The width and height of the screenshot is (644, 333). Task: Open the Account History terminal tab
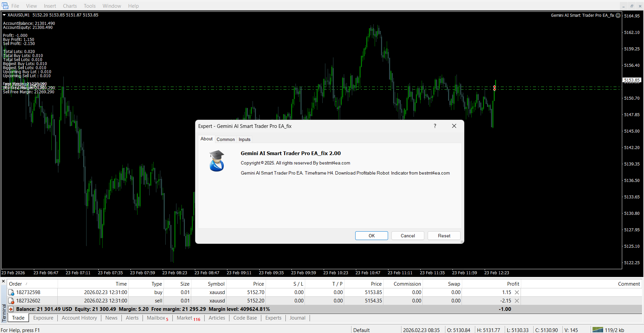tap(79, 318)
